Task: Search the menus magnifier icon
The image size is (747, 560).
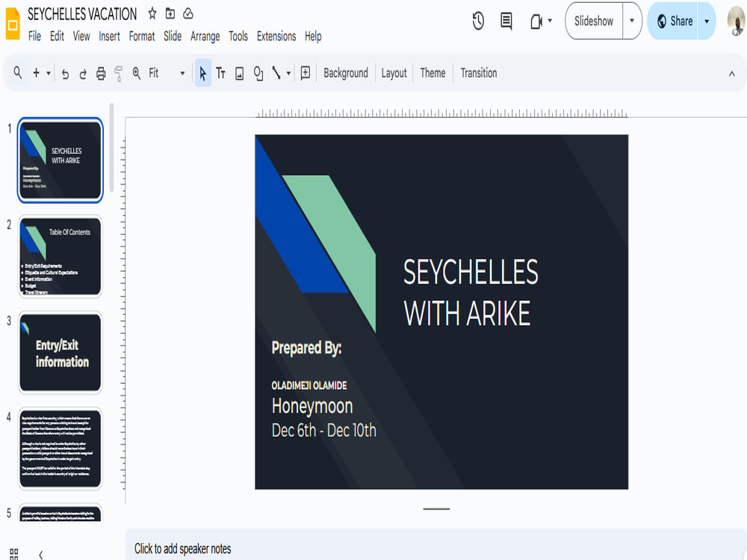Action: [x=18, y=73]
